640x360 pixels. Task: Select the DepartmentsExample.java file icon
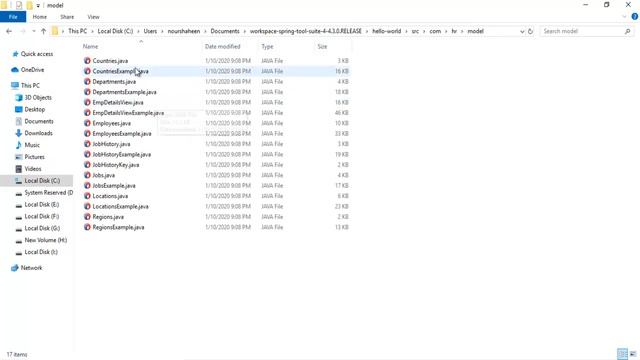[x=87, y=92]
